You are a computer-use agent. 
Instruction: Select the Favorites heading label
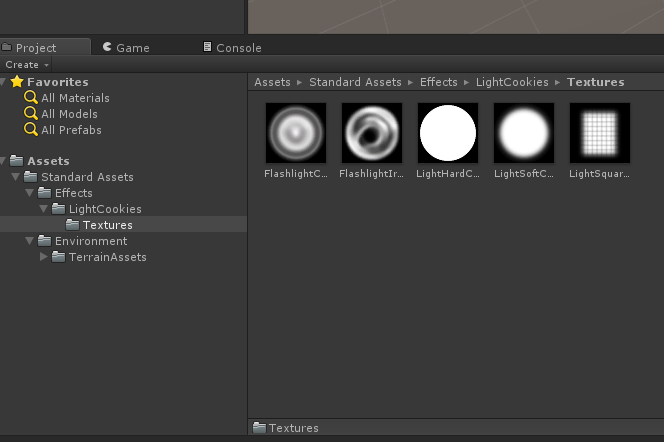click(x=58, y=82)
